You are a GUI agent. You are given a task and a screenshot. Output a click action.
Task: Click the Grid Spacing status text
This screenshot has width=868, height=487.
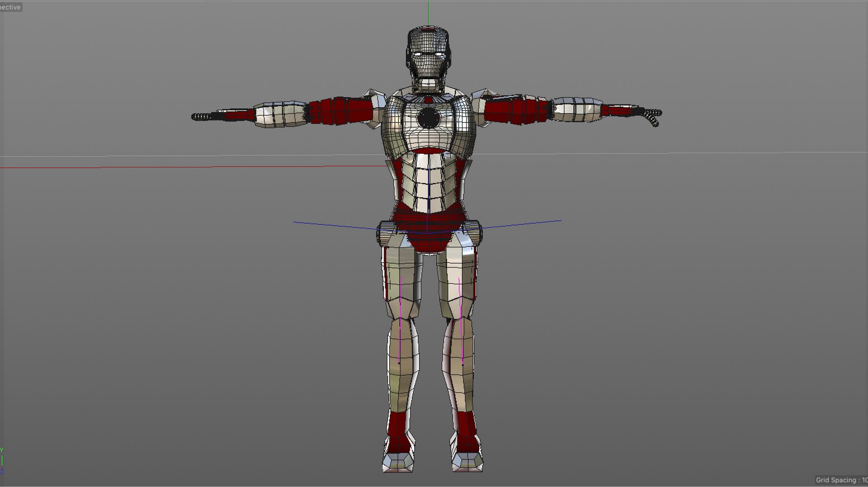pos(841,480)
